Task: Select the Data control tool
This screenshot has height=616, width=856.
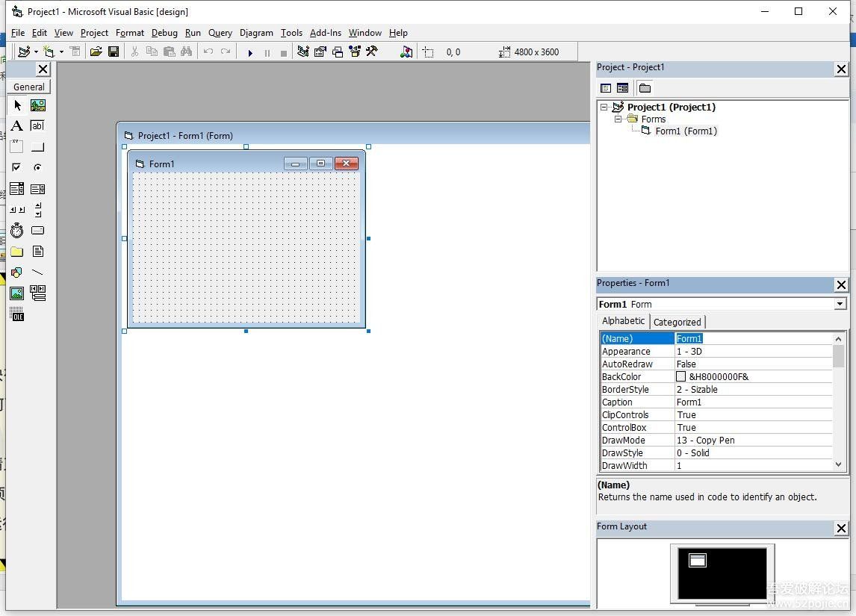Action: click(37, 293)
